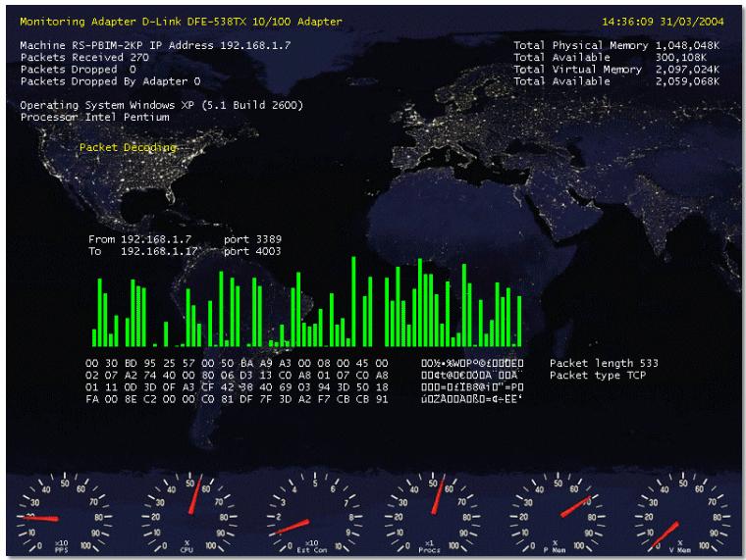Image resolution: width=746 pixels, height=560 pixels.
Task: Select the Procs process count gauge
Action: [432, 514]
